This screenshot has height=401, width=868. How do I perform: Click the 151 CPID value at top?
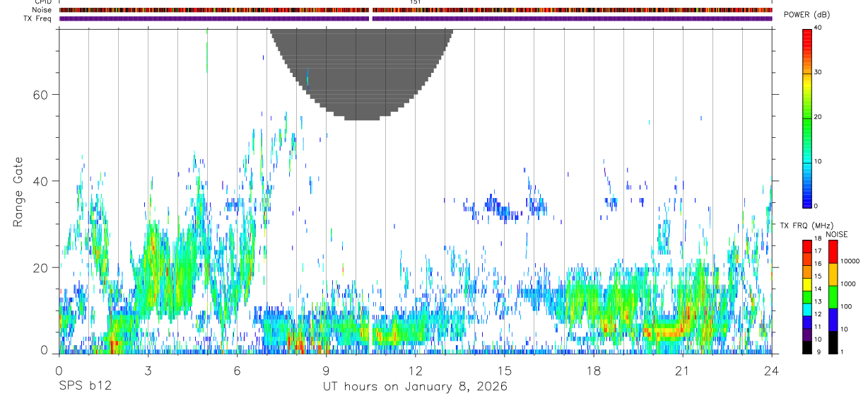tap(415, 2)
